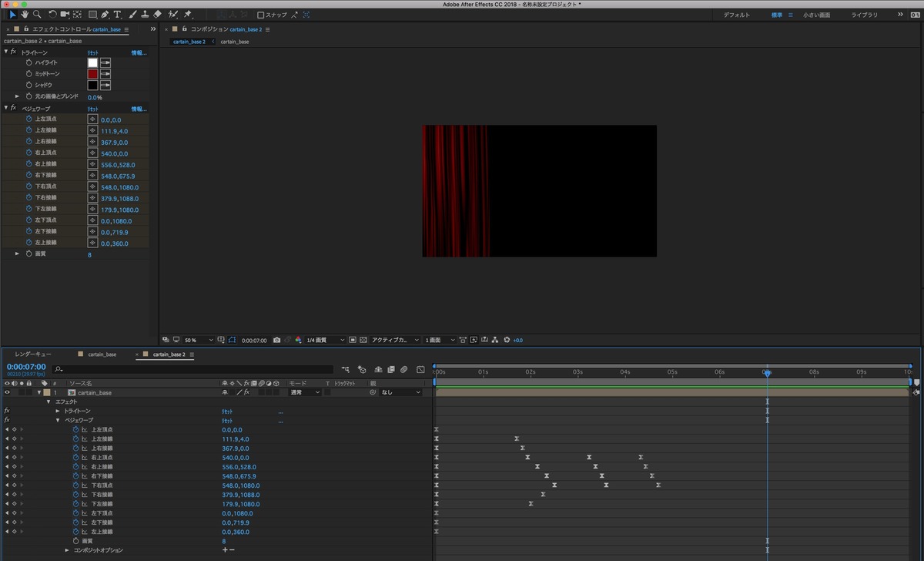
Task: Toggle the スナップ snapping checkbox
Action: 260,15
